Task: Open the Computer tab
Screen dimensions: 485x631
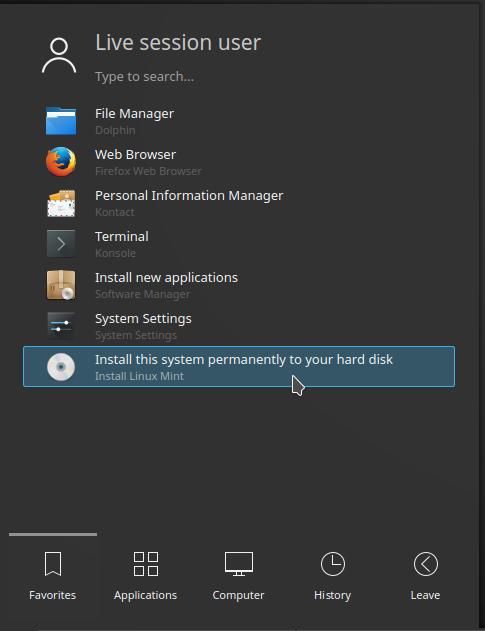Action: coord(238,576)
